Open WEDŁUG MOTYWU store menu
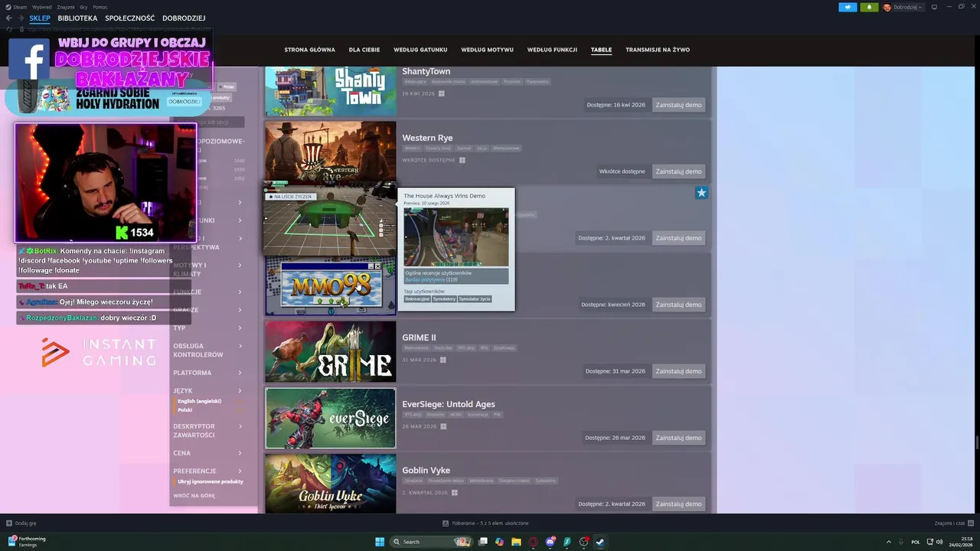The width and height of the screenshot is (980, 551). pyautogui.click(x=487, y=50)
